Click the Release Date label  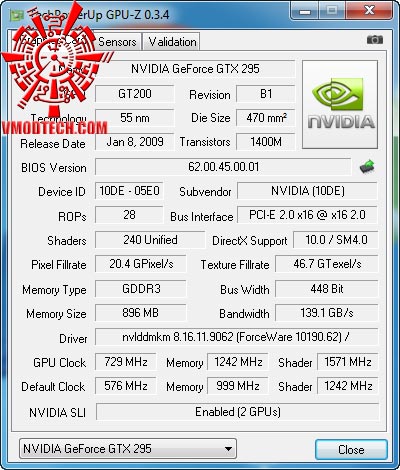tap(53, 144)
